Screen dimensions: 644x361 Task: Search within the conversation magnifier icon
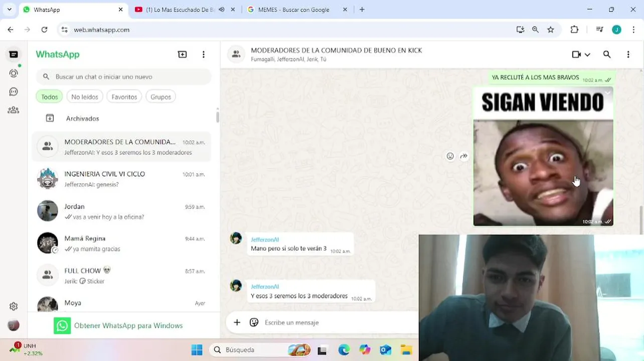(x=607, y=54)
